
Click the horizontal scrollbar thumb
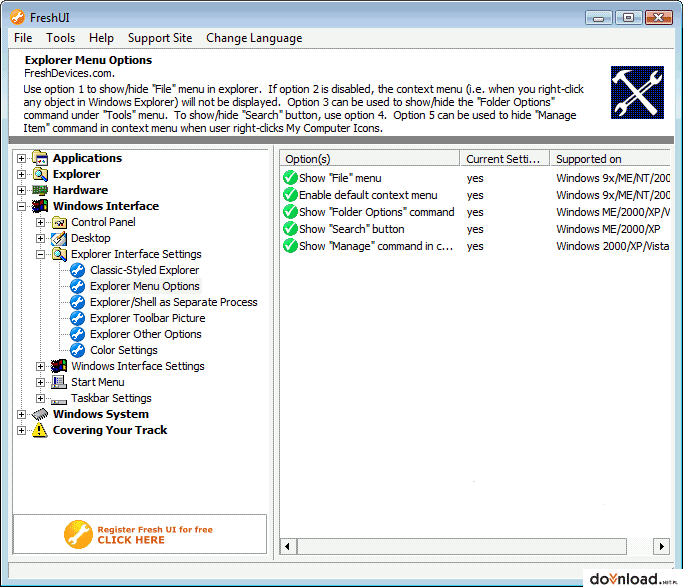pos(462,546)
